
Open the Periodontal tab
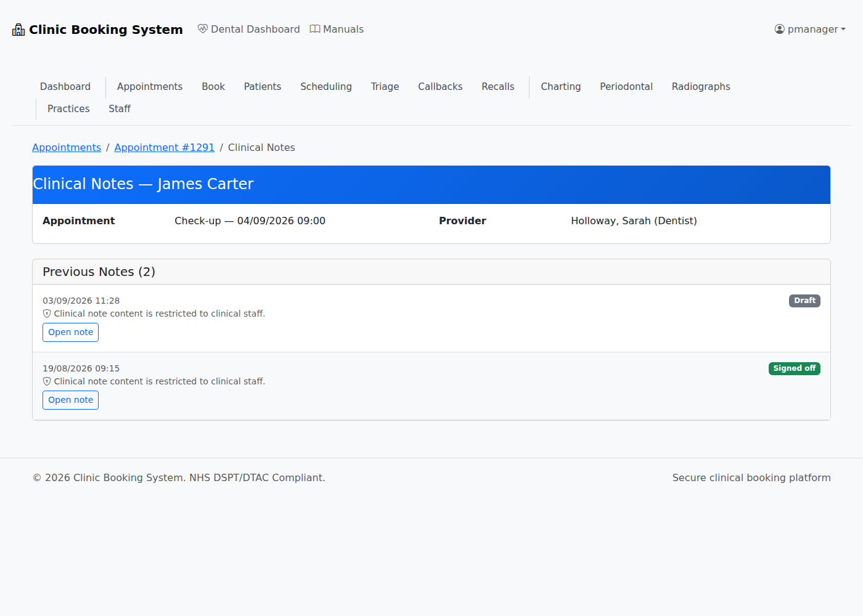pyautogui.click(x=626, y=86)
